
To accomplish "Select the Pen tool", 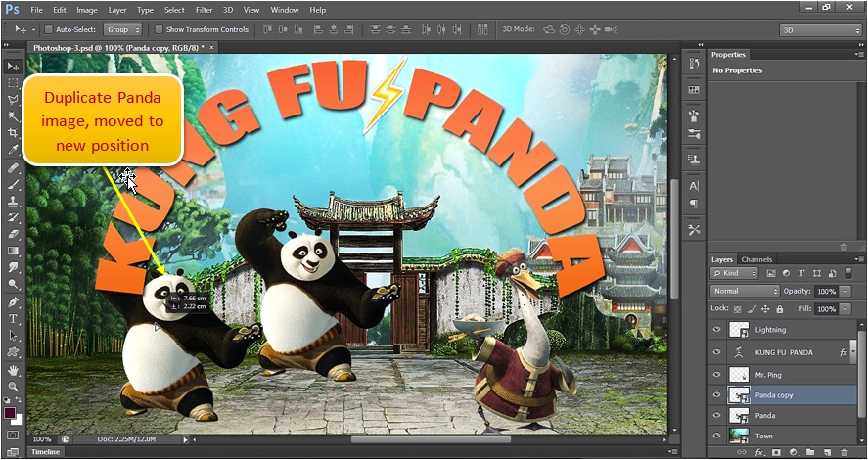I will [13, 302].
